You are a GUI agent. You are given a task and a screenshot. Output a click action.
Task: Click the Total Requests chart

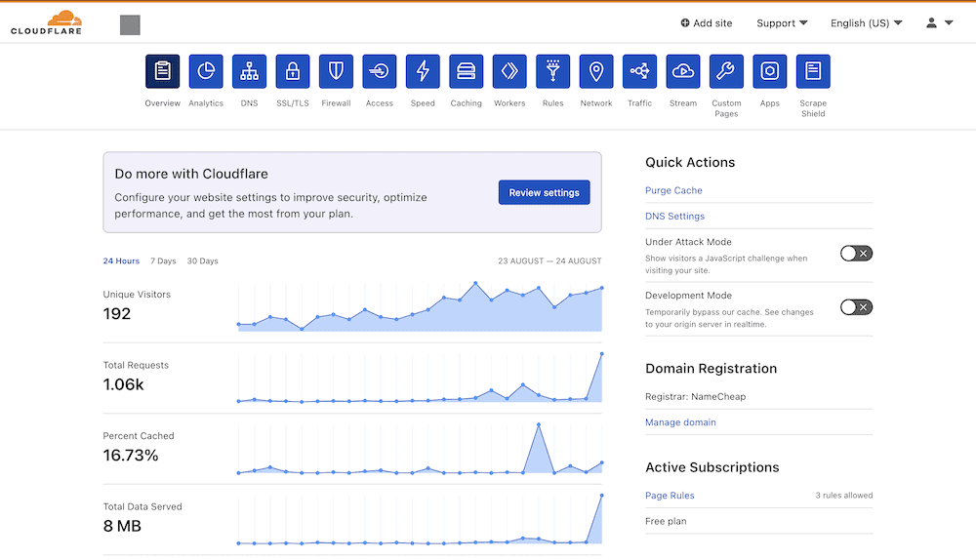420,378
